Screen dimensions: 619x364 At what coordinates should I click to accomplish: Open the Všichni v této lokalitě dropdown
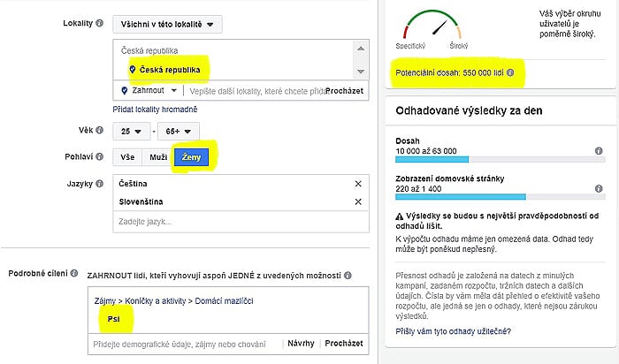tap(167, 25)
